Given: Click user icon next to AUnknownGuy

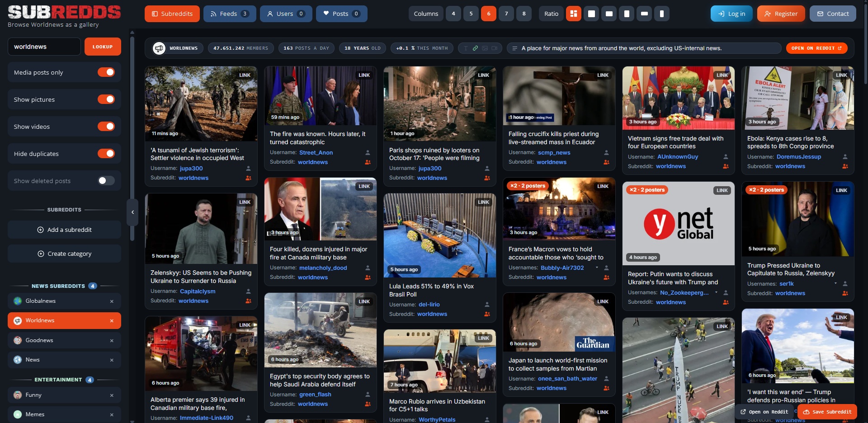Looking at the screenshot, I should coord(726,157).
